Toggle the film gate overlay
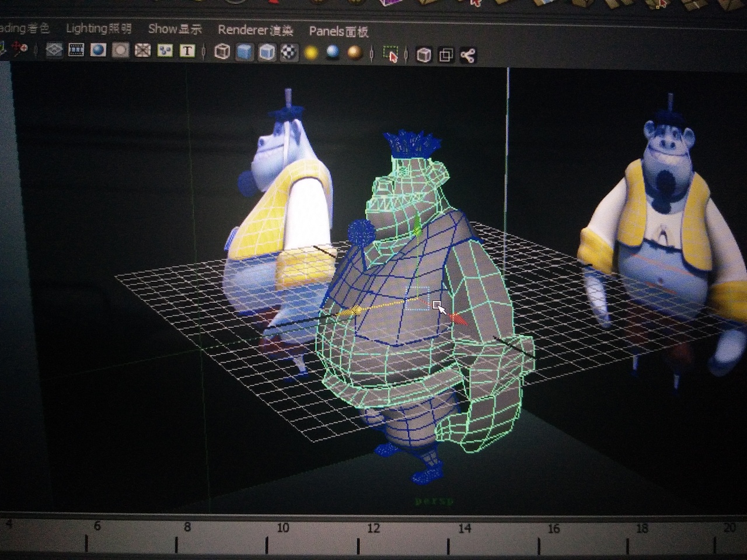This screenshot has width=747, height=560. click(x=76, y=50)
